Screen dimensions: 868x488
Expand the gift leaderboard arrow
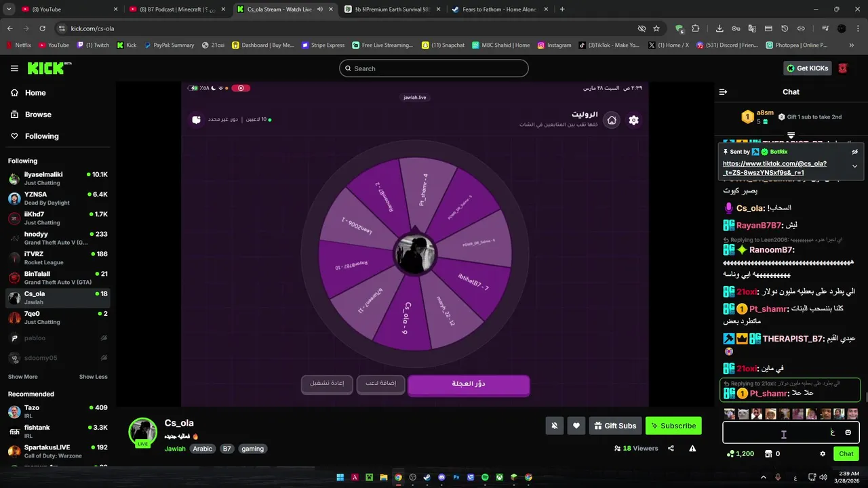(791, 136)
